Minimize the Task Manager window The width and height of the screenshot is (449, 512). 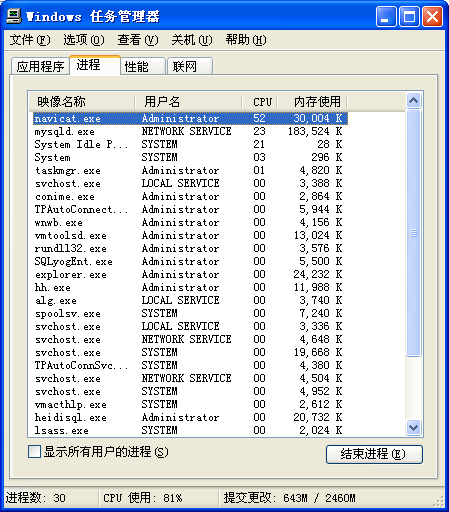click(x=386, y=16)
